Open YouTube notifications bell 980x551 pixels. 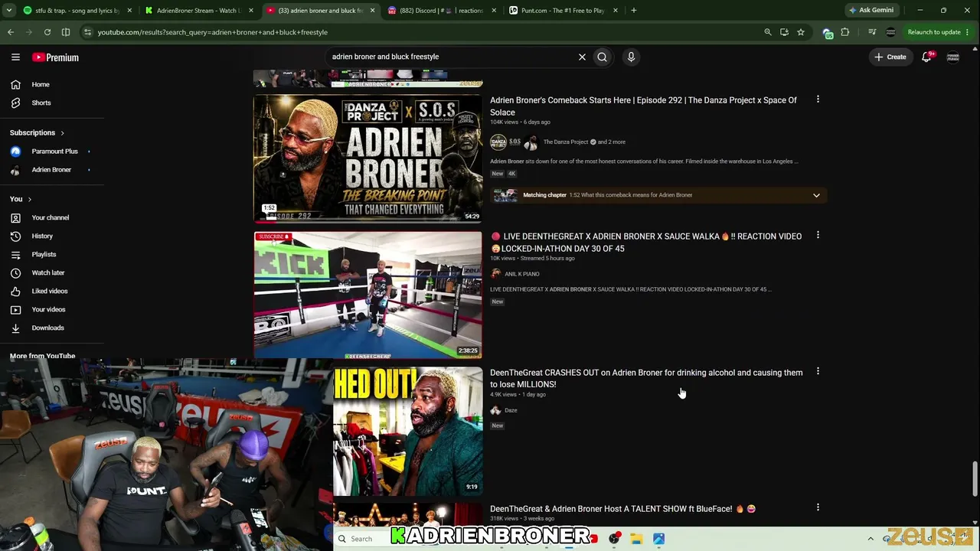pyautogui.click(x=926, y=57)
